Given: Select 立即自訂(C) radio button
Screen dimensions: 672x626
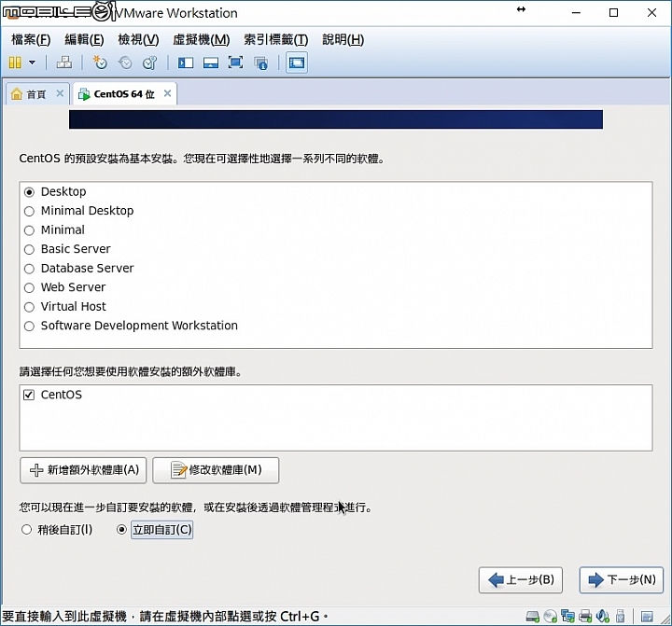Looking at the screenshot, I should (121, 530).
